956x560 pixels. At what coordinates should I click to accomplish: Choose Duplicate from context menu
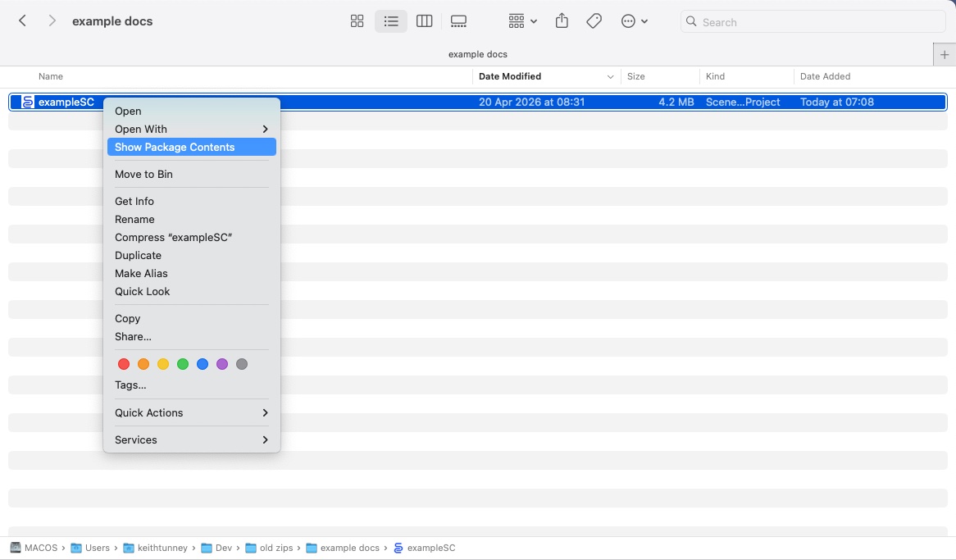coord(191,256)
